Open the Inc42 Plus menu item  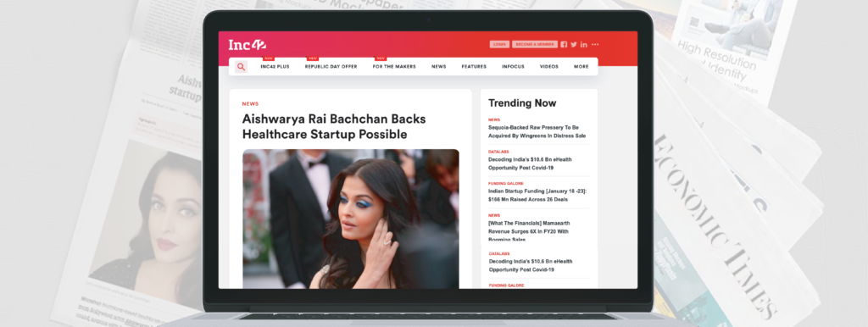point(275,66)
